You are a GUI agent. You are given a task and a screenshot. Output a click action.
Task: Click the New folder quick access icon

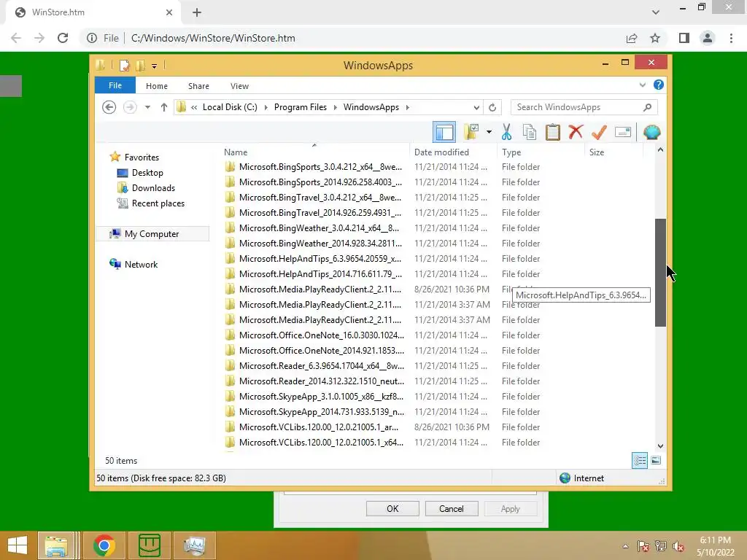point(140,65)
